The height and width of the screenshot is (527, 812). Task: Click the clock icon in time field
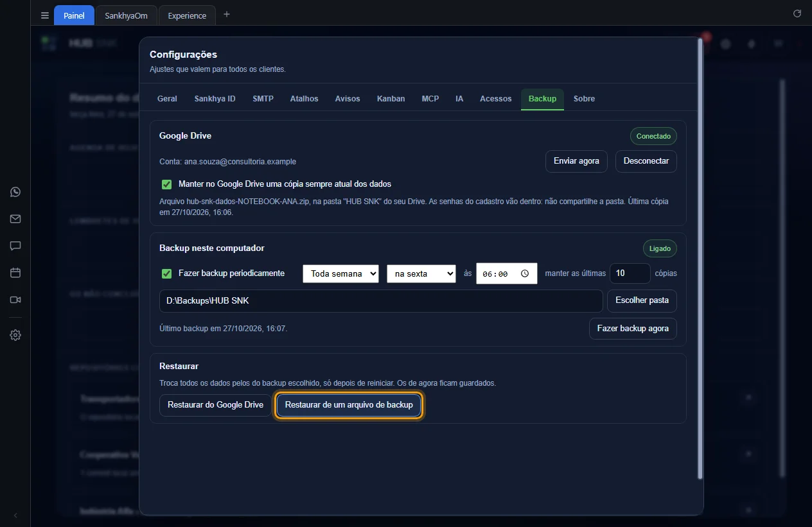pyautogui.click(x=525, y=273)
